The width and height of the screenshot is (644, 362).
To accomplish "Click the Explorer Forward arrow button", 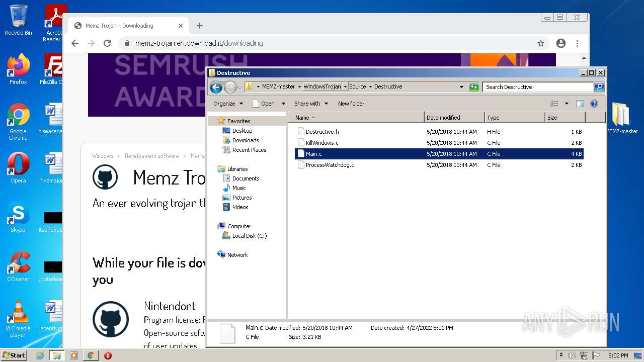I will coord(230,87).
